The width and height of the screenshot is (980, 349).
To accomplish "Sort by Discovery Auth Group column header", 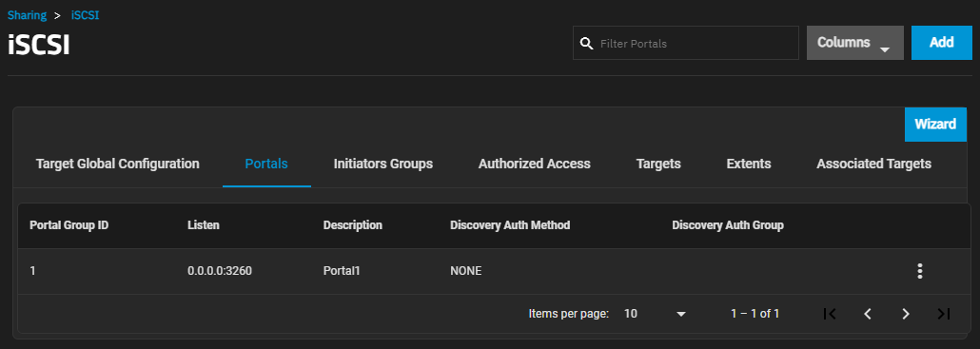I will [x=728, y=224].
